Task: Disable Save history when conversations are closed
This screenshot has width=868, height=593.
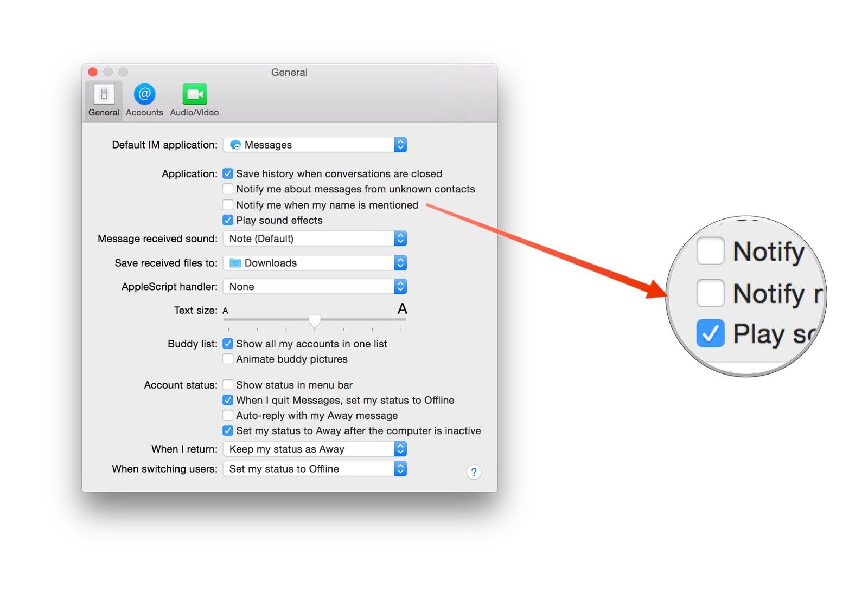Action: tap(228, 174)
